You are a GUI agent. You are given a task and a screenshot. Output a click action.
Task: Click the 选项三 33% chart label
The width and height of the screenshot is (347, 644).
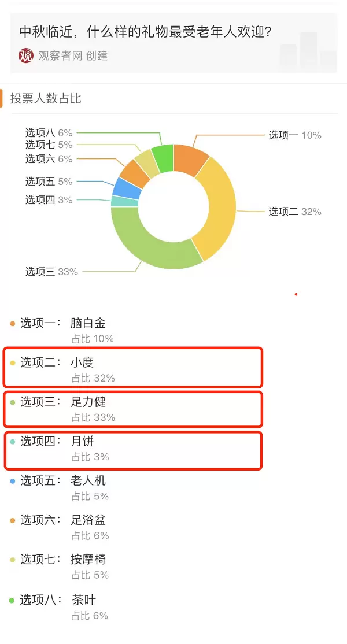(x=51, y=271)
